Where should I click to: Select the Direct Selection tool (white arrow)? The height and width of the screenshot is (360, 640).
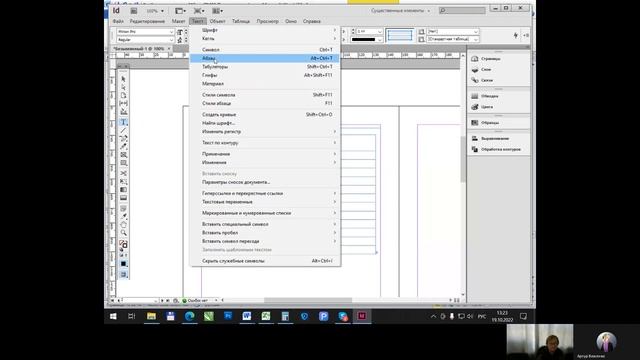(x=123, y=87)
